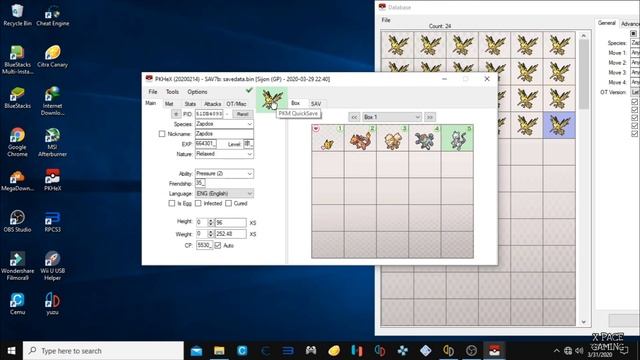Viewport: 640px width, 360px height.
Task: Toggle the Infected checkbox
Action: coord(198,203)
